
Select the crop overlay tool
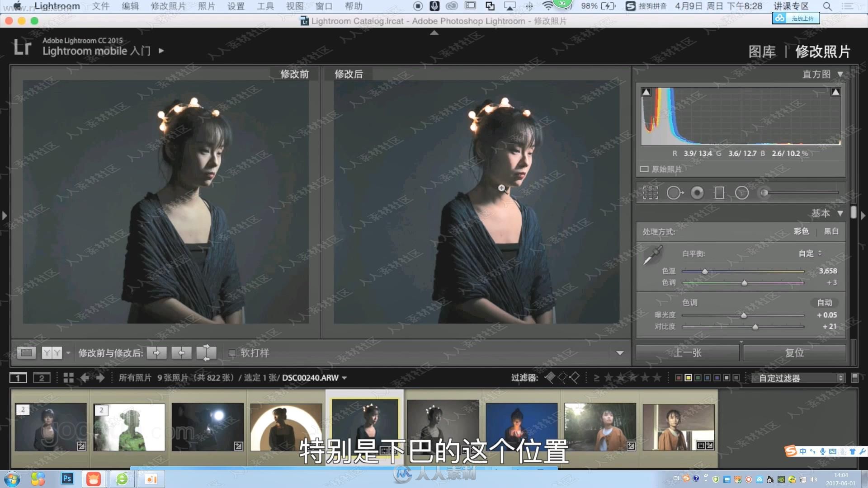(x=651, y=193)
